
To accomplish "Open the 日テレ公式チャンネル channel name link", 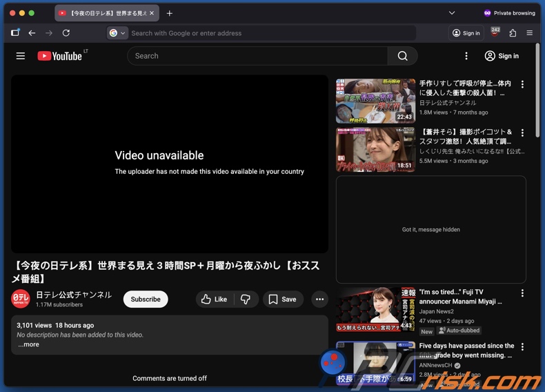I will (x=74, y=295).
